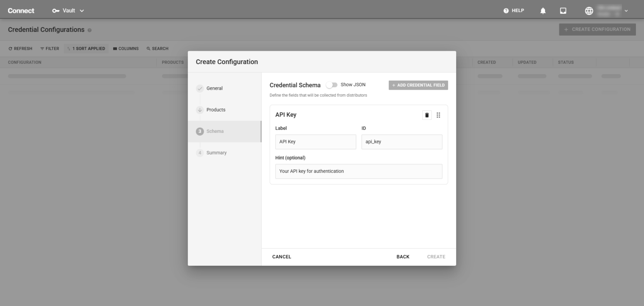Screen dimensions: 644x306
Task: Click the ID input with api_key
Action: (402, 142)
